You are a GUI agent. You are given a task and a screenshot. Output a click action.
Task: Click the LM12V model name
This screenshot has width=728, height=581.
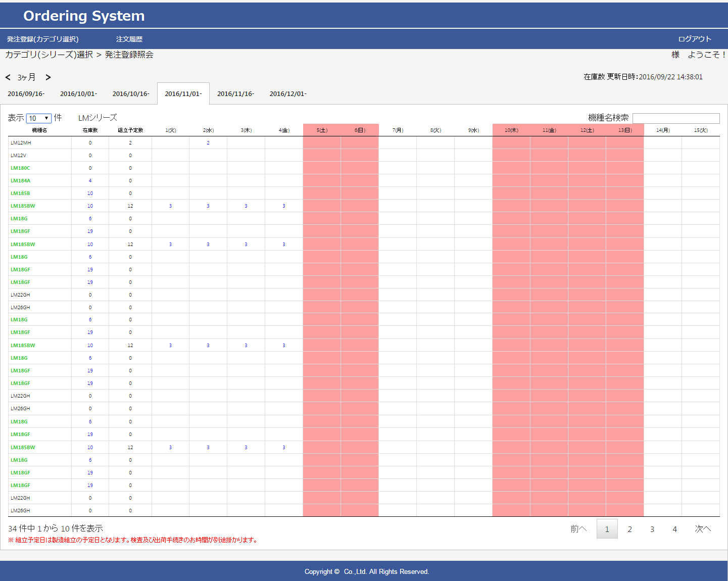click(x=18, y=156)
